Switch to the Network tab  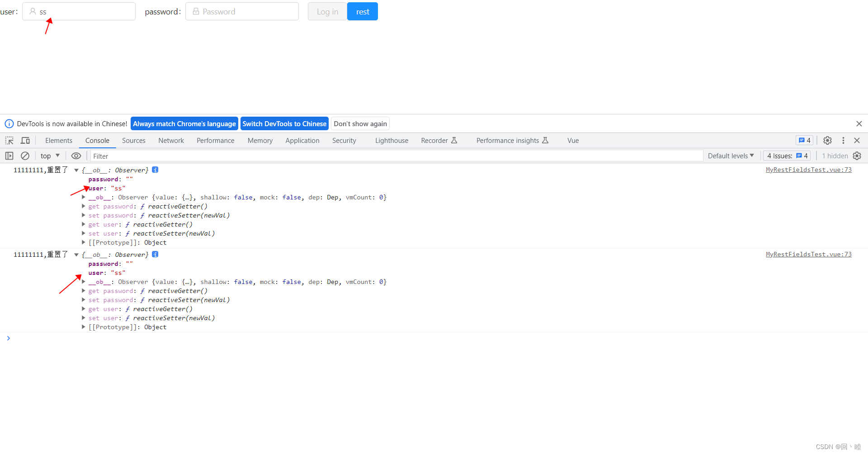coord(171,140)
